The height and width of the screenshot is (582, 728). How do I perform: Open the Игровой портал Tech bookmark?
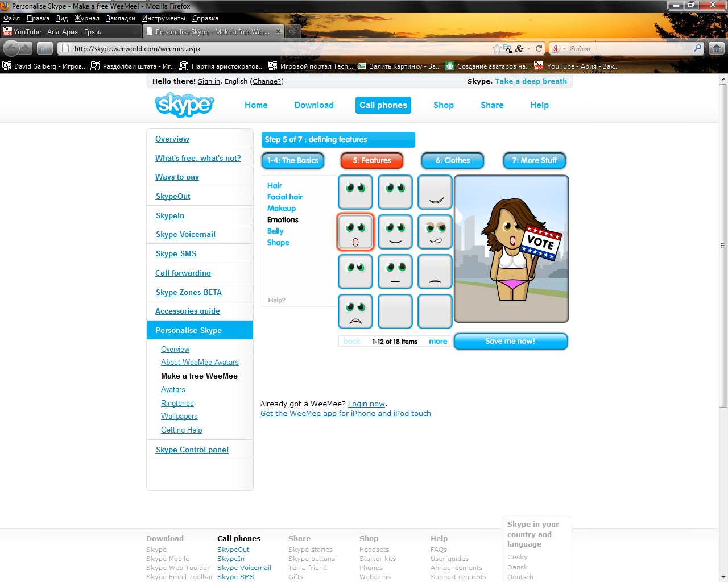(311, 66)
